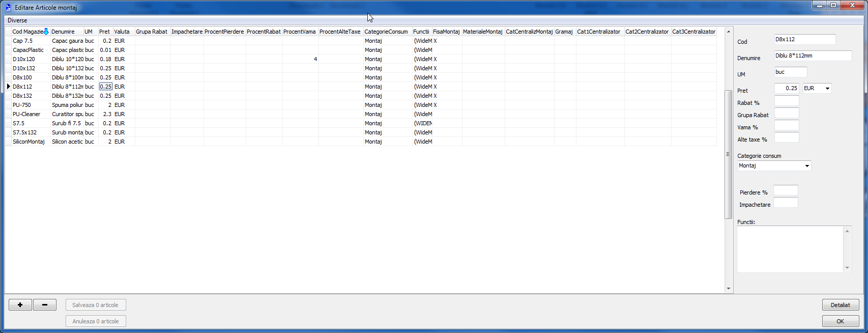
Task: Click the Denumire column header
Action: pos(63,32)
